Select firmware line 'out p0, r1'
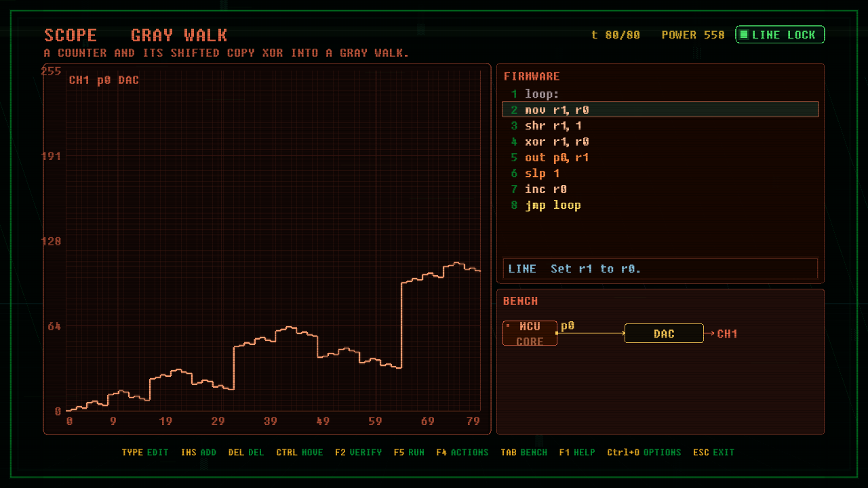Image resolution: width=868 pixels, height=488 pixels. [x=660, y=157]
